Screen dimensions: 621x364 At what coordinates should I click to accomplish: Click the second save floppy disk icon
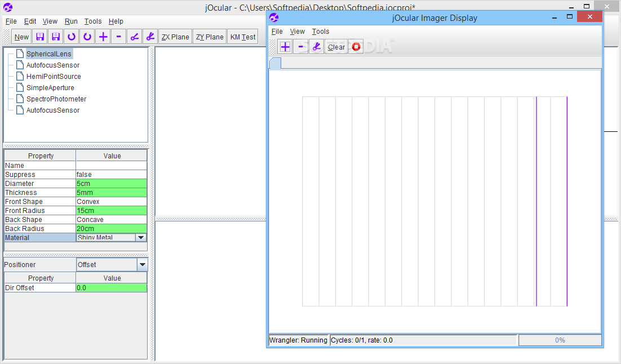pyautogui.click(x=56, y=37)
